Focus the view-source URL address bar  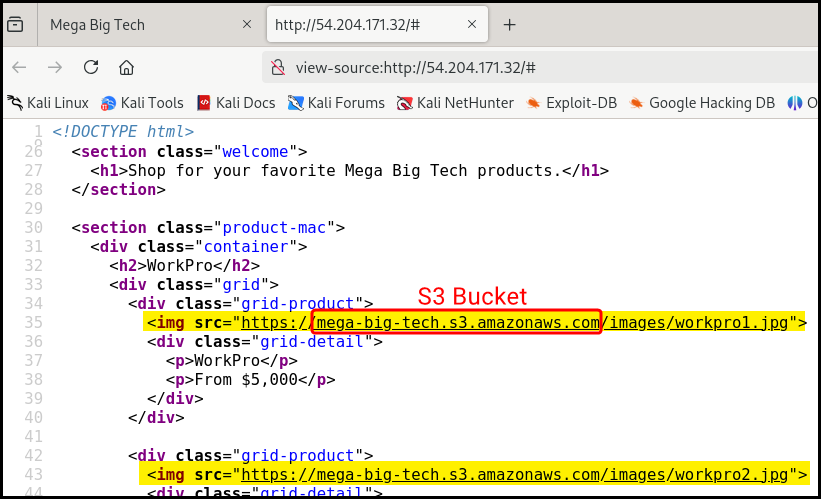pyautogui.click(x=541, y=68)
